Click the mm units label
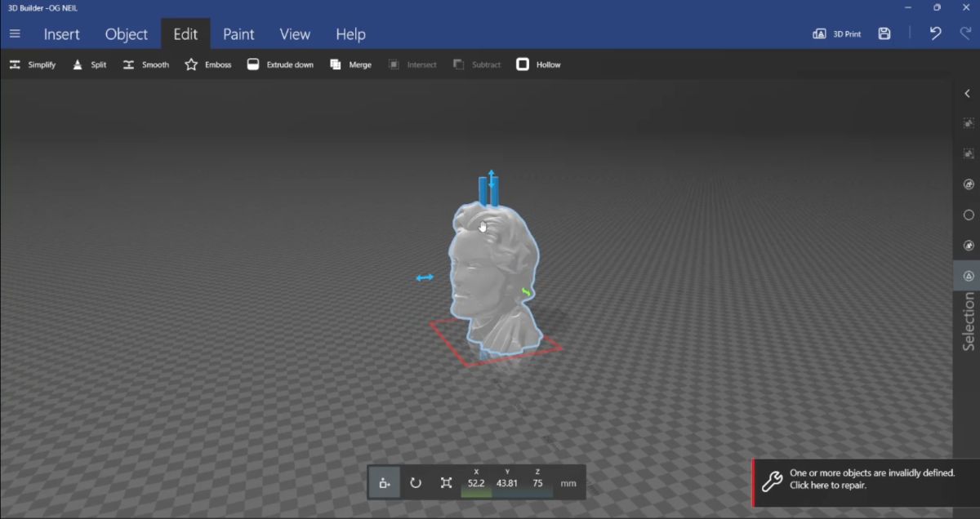The image size is (980, 519). tap(568, 483)
